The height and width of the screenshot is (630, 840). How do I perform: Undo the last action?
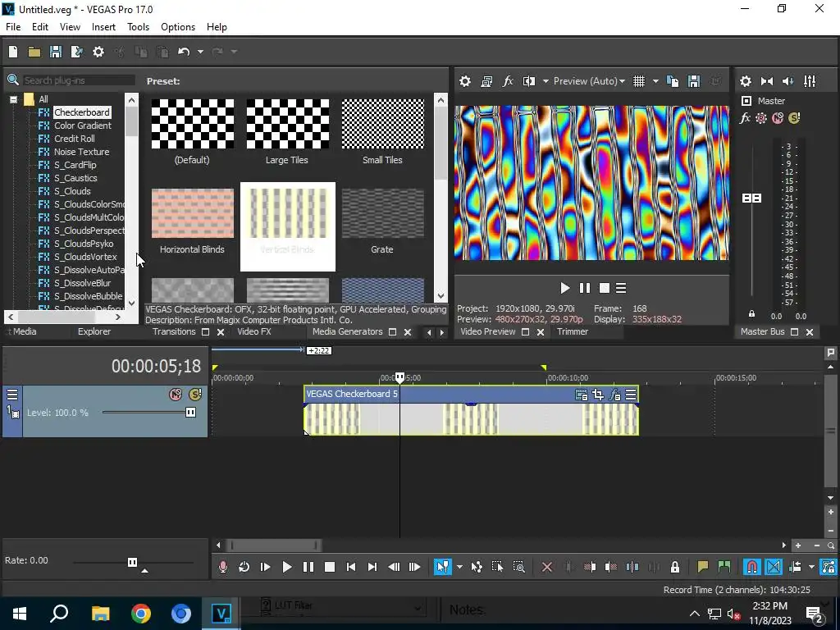click(184, 52)
